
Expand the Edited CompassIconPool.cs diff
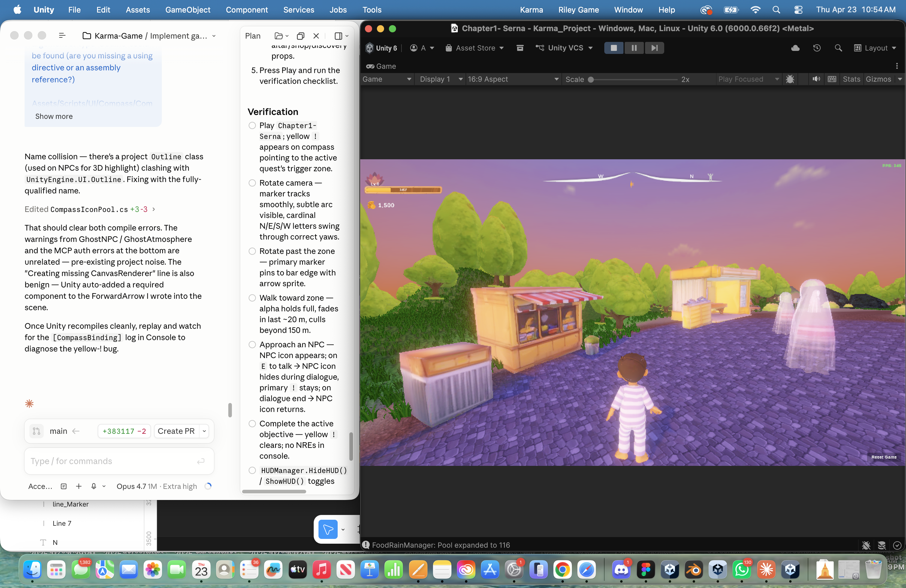[x=90, y=209]
